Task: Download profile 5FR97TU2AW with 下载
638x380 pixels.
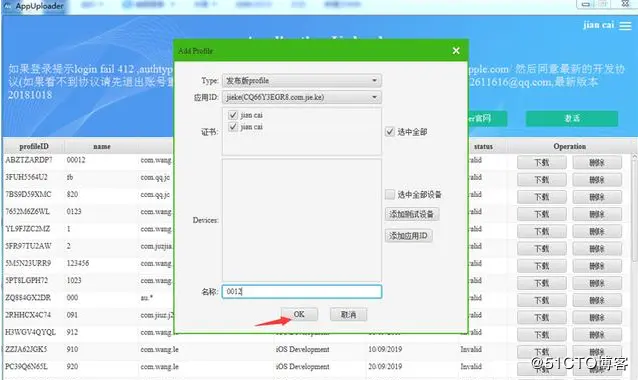Action: (542, 249)
